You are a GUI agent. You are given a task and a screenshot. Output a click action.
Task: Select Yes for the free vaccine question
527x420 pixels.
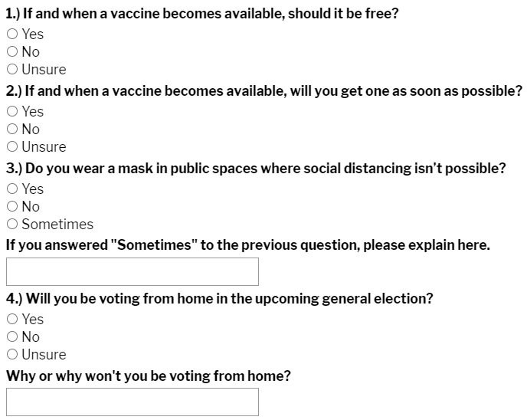coord(12,34)
